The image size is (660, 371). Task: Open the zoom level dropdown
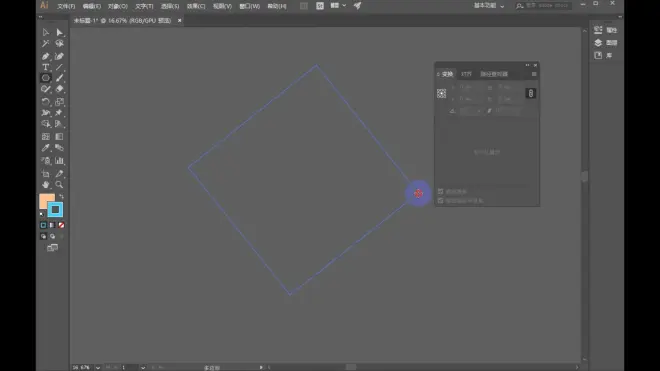98,368
